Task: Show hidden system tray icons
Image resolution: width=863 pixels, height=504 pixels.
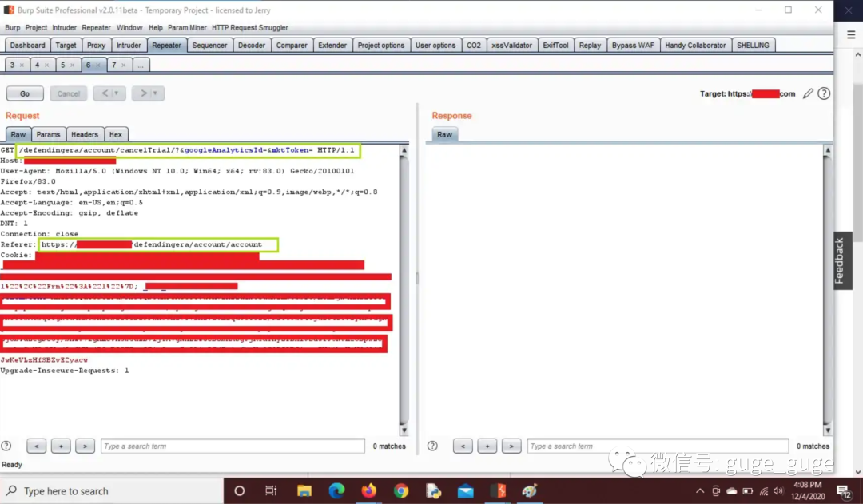Action: [699, 490]
